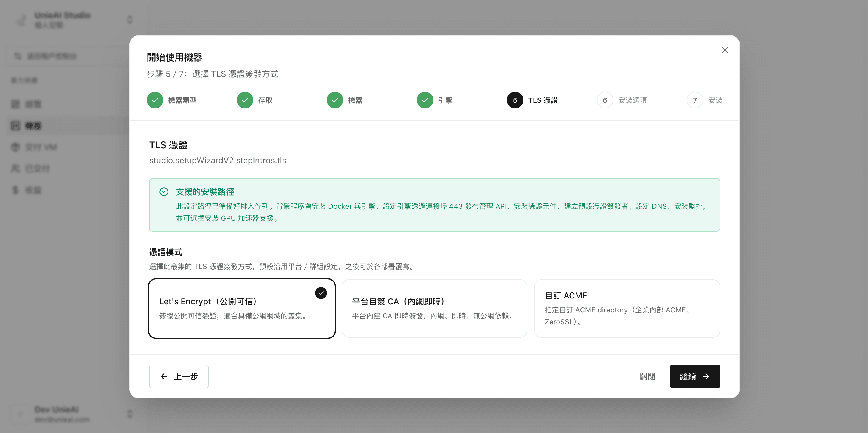This screenshot has height=433, width=868.
Task: Click the 安裝選項 step label
Action: click(632, 100)
